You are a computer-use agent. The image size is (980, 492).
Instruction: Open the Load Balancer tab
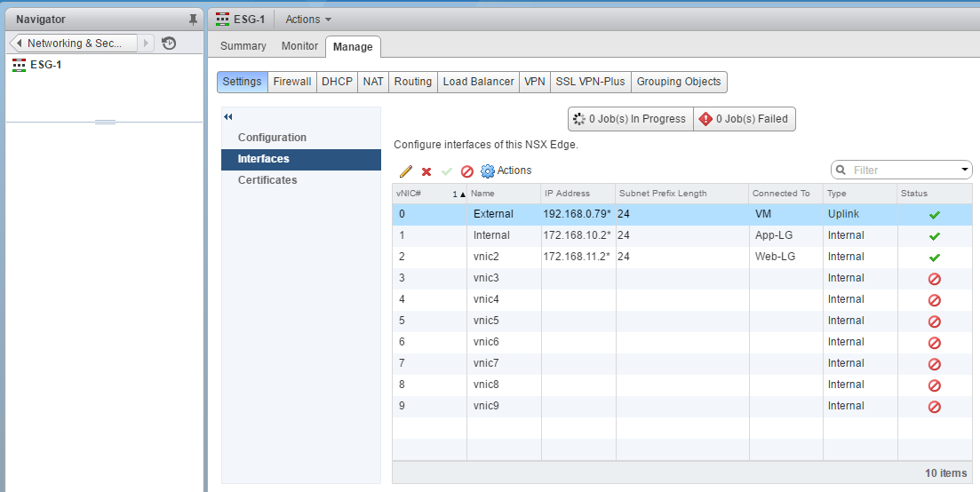(x=478, y=82)
